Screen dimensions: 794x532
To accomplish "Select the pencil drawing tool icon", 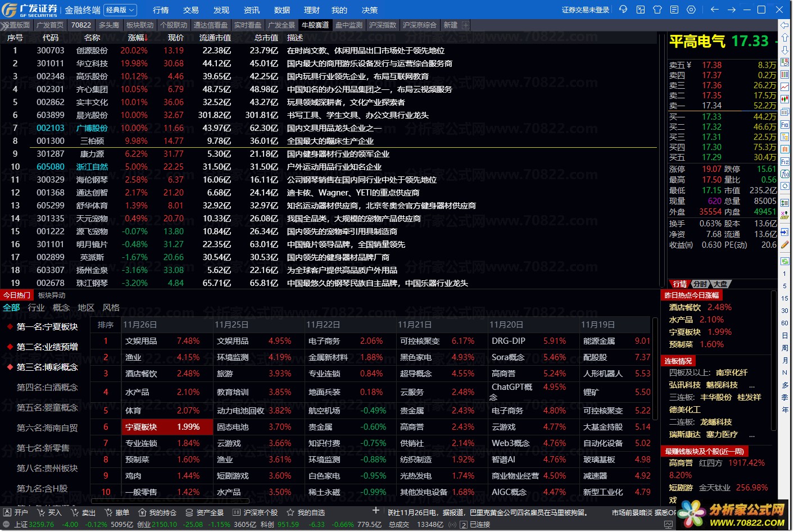I will (785, 245).
